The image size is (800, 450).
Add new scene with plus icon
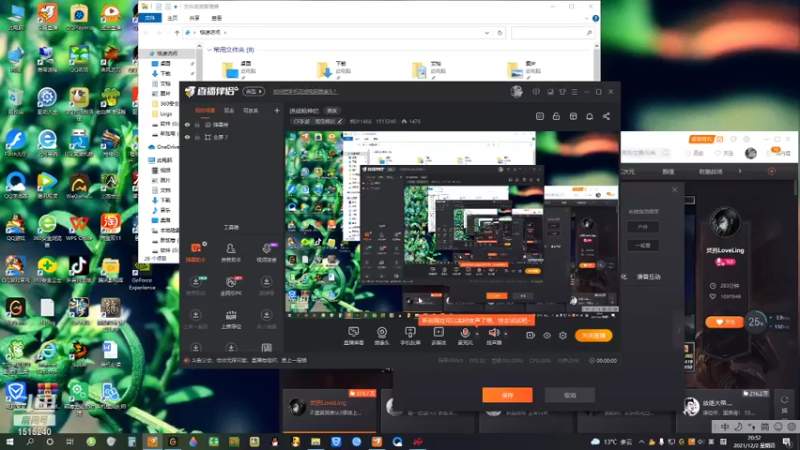[277, 110]
